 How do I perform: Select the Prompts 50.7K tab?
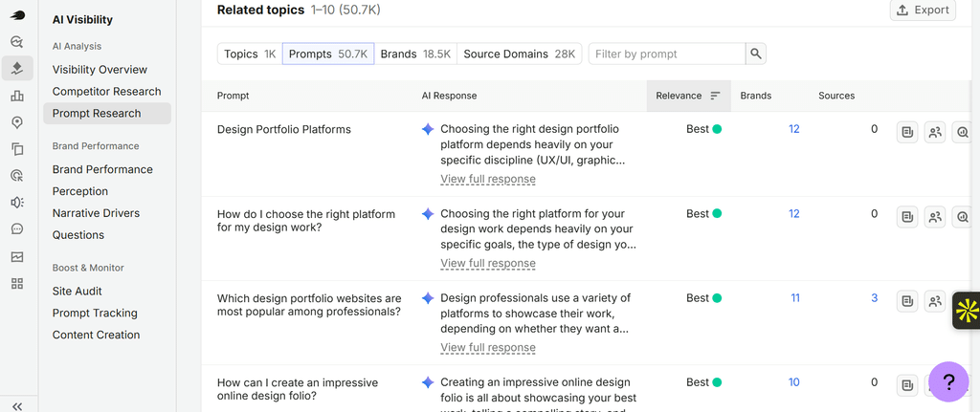pyautogui.click(x=328, y=54)
